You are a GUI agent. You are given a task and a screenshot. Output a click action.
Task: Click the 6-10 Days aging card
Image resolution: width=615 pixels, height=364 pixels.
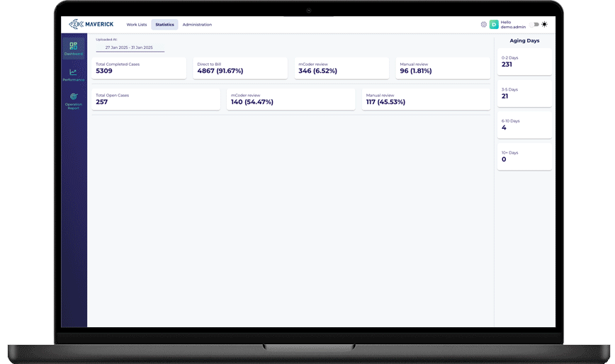(x=524, y=125)
